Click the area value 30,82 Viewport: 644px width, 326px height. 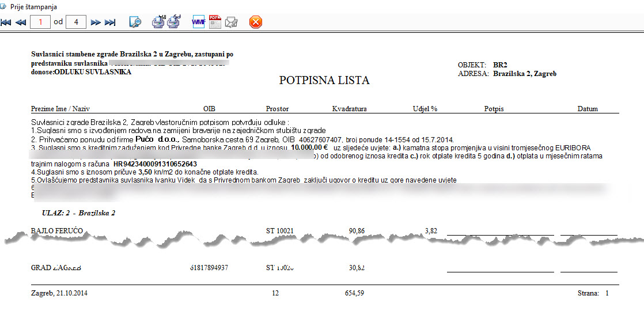tap(357, 268)
